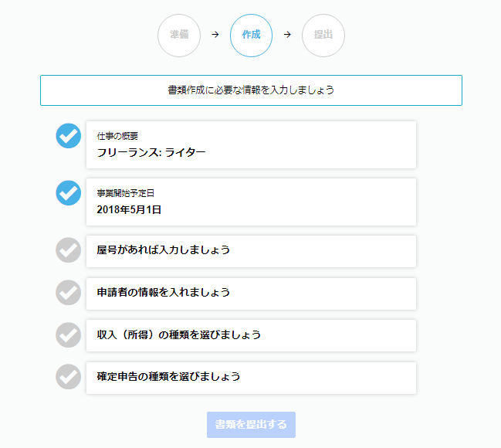The width and height of the screenshot is (501, 448).
Task: Jump to the 提出 step circle
Action: point(323,36)
